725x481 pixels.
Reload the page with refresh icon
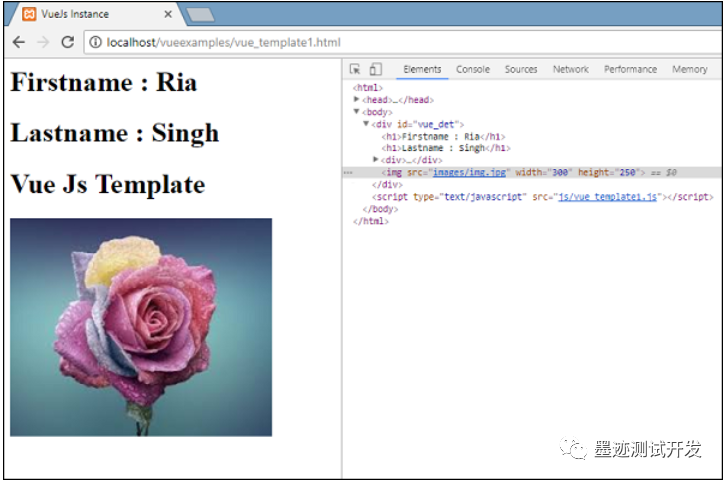[68, 42]
